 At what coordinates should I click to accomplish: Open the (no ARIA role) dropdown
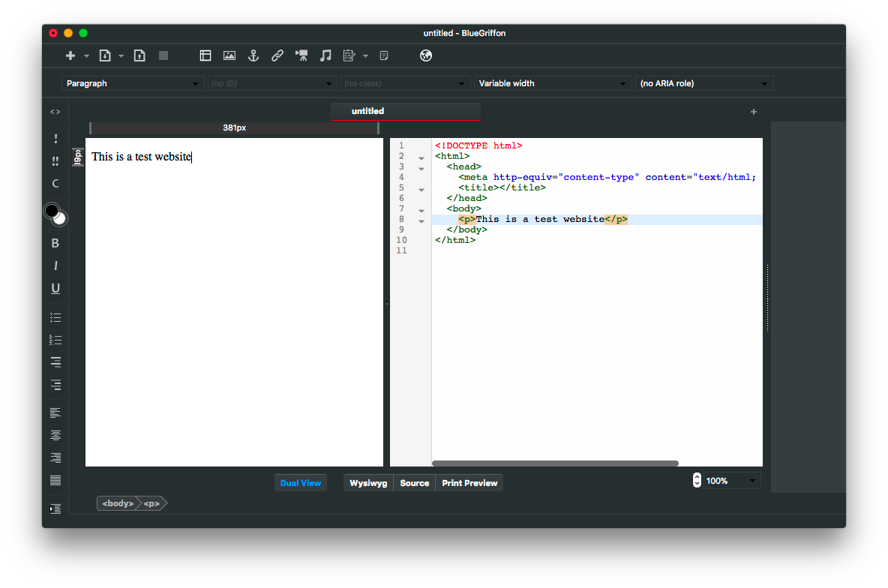click(x=704, y=83)
